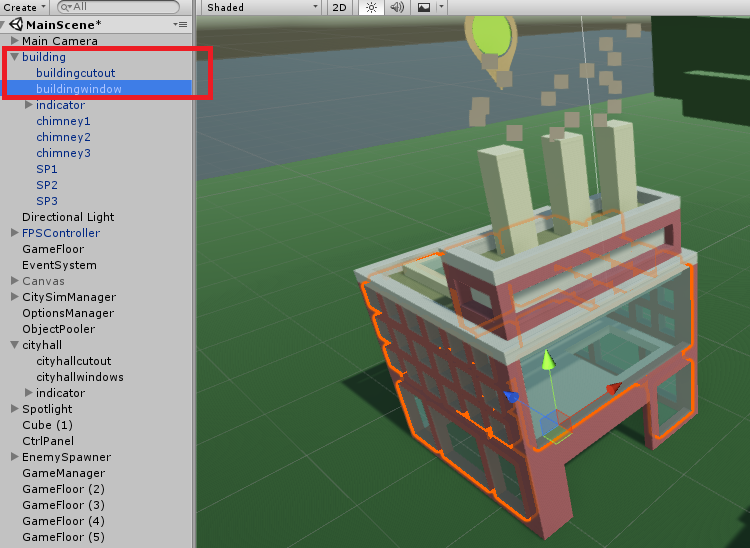Toggle 2D scene view mode
The width and height of the screenshot is (750, 548).
coord(339,7)
